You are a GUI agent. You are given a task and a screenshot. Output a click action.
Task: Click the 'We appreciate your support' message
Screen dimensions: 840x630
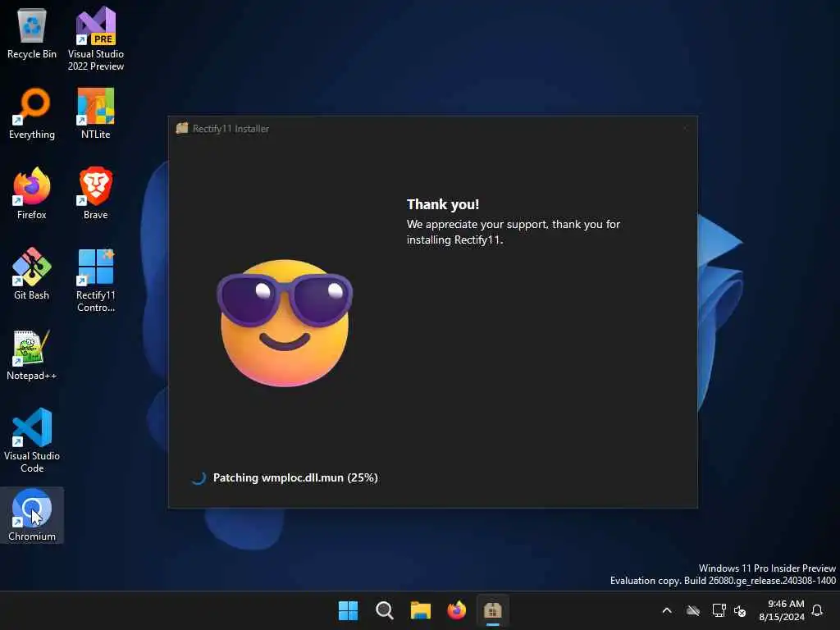(514, 231)
